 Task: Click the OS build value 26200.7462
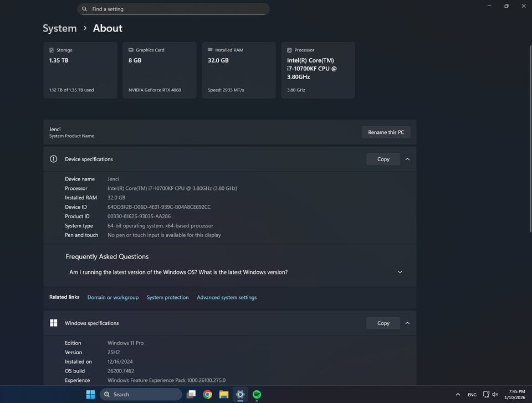pyautogui.click(x=121, y=371)
